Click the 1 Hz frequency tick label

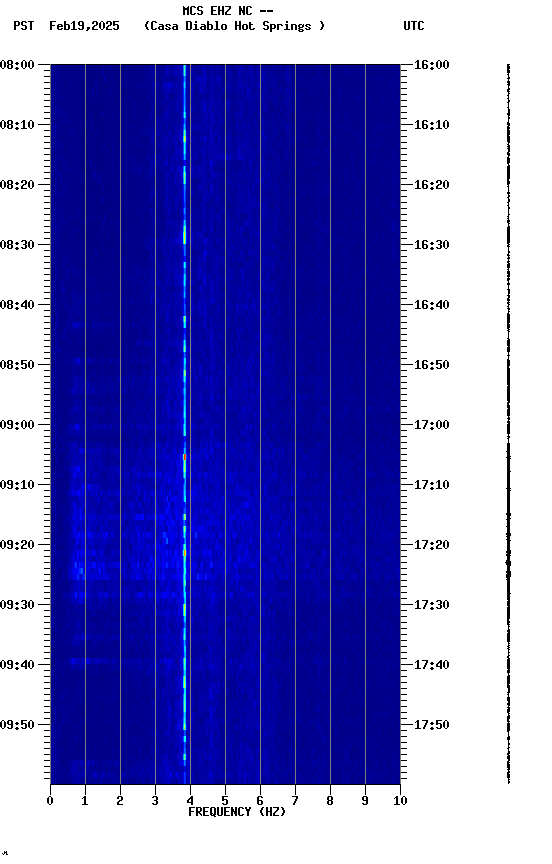coord(85,801)
